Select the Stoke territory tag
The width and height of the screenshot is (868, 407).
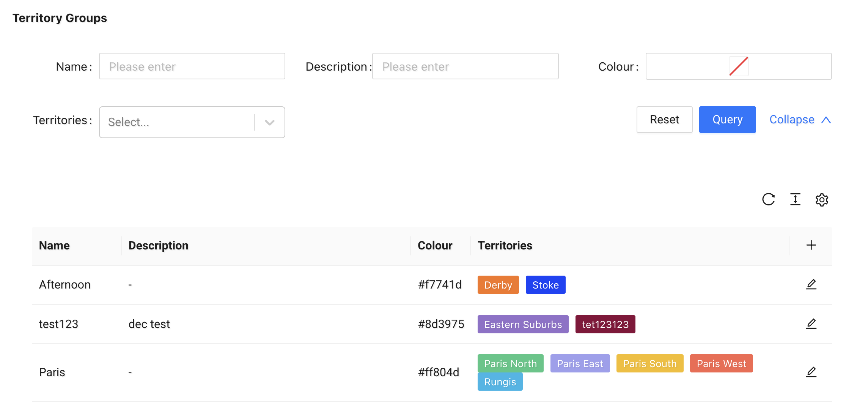click(546, 285)
